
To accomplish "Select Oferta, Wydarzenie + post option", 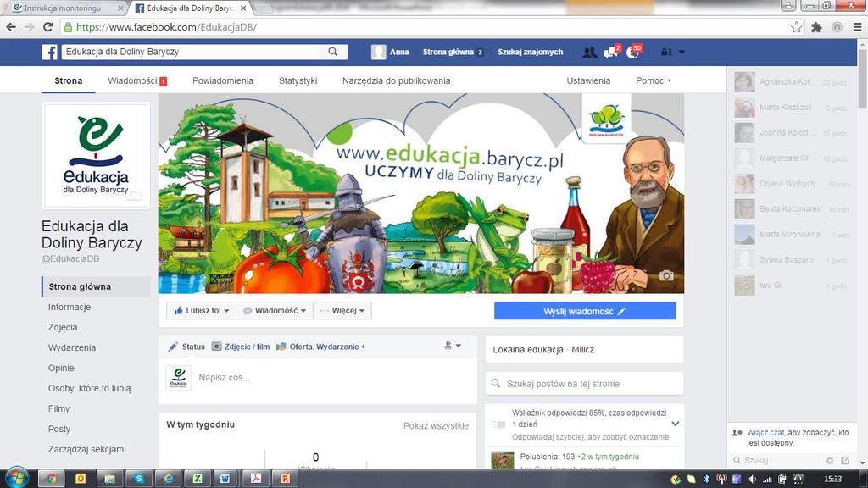I will point(321,347).
